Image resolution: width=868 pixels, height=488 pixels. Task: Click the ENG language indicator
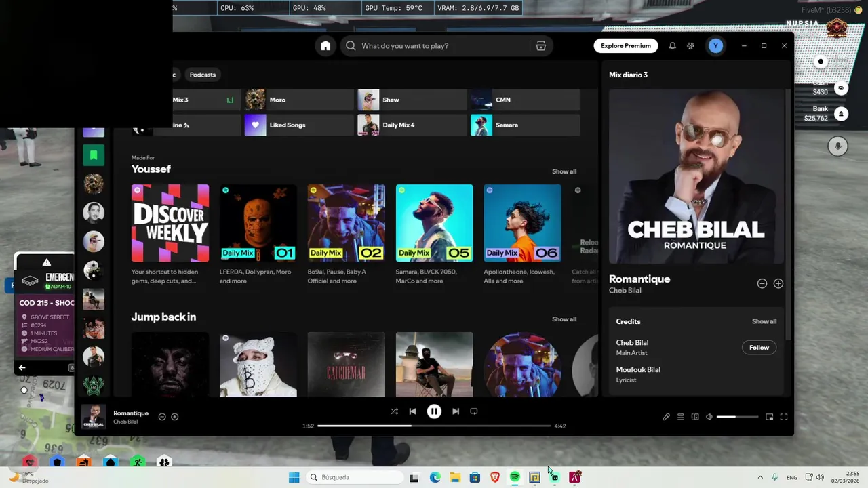pyautogui.click(x=791, y=477)
